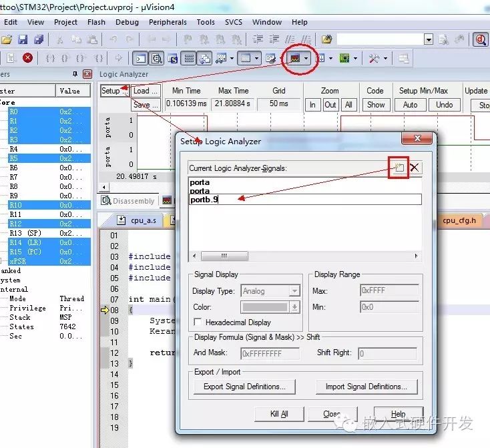Image resolution: width=490 pixels, height=448 pixels.
Task: Click Setup button in Logic Analyzer
Action: (114, 91)
